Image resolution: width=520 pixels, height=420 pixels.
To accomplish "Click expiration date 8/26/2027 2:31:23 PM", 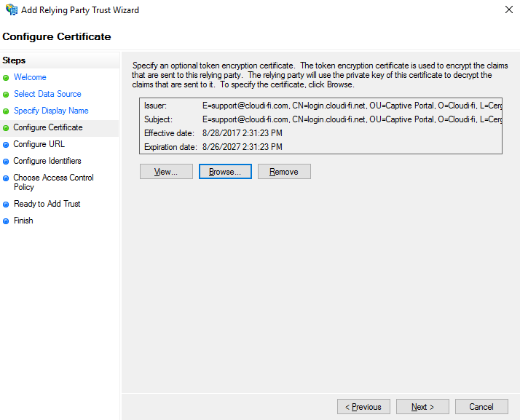I will point(243,147).
